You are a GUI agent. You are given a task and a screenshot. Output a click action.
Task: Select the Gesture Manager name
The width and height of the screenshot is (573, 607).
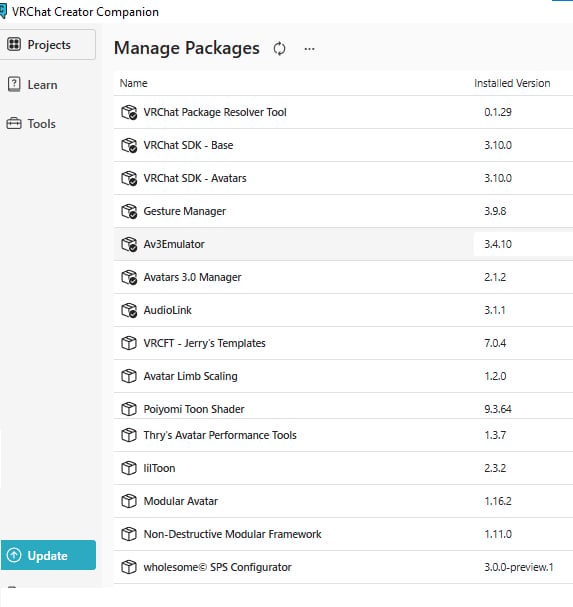coord(185,211)
